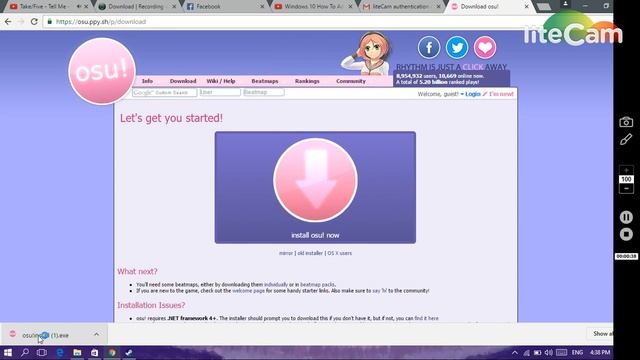Open Wiki / Help menu item
This screenshot has width=640, height=360.
(x=221, y=81)
